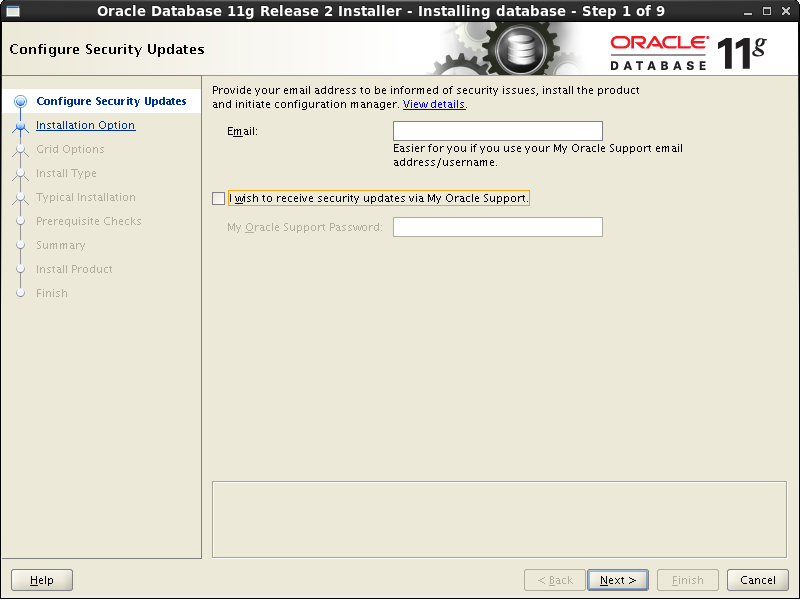This screenshot has width=800, height=600.
Task: Open the View details link
Action: (433, 104)
